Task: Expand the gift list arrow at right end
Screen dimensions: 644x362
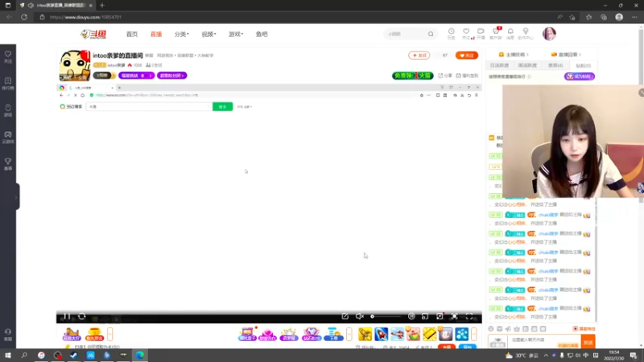Action: [x=473, y=334]
